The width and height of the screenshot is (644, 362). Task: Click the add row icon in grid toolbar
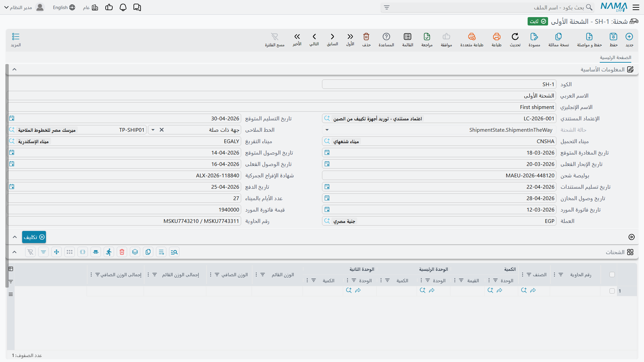[161, 252]
